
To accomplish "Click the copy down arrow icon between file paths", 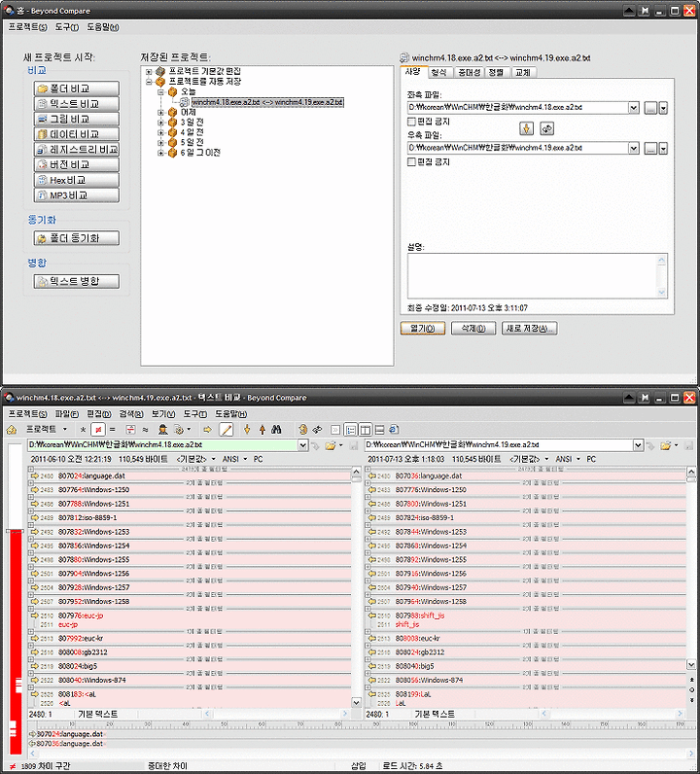I will point(526,128).
